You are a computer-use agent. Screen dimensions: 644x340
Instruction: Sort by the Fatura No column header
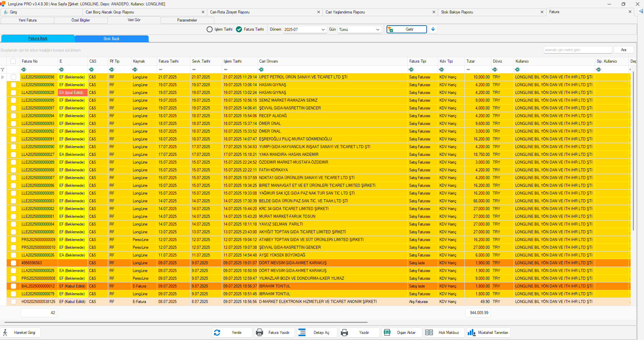(39, 61)
